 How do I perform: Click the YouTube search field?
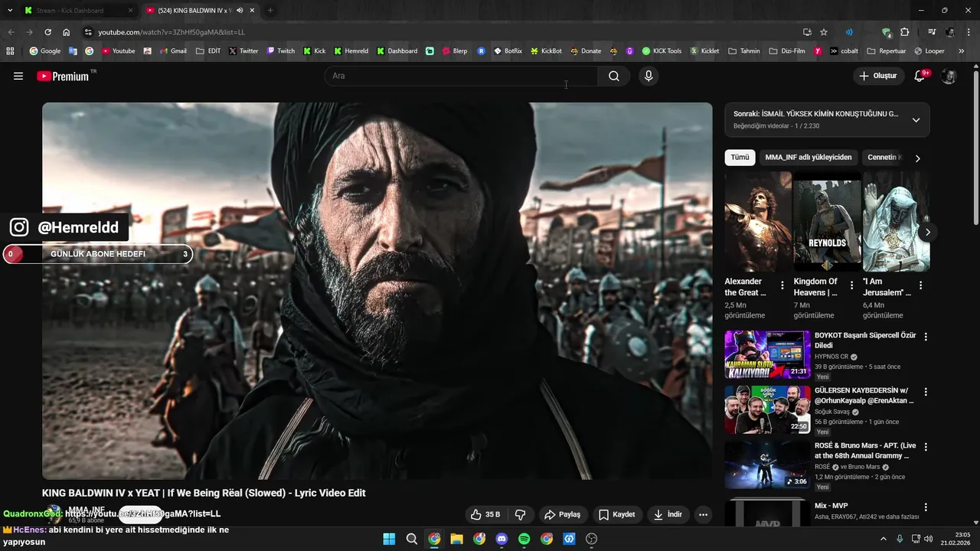[x=462, y=76]
